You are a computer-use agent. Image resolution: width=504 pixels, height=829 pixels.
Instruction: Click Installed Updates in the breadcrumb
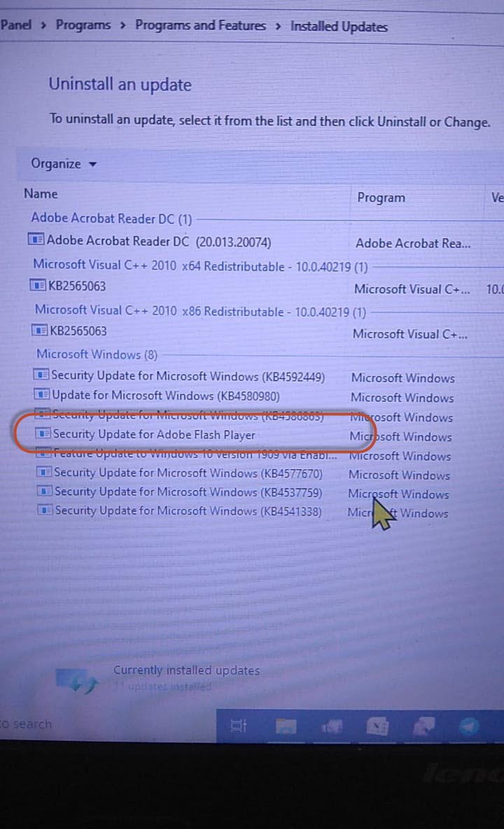point(339,27)
